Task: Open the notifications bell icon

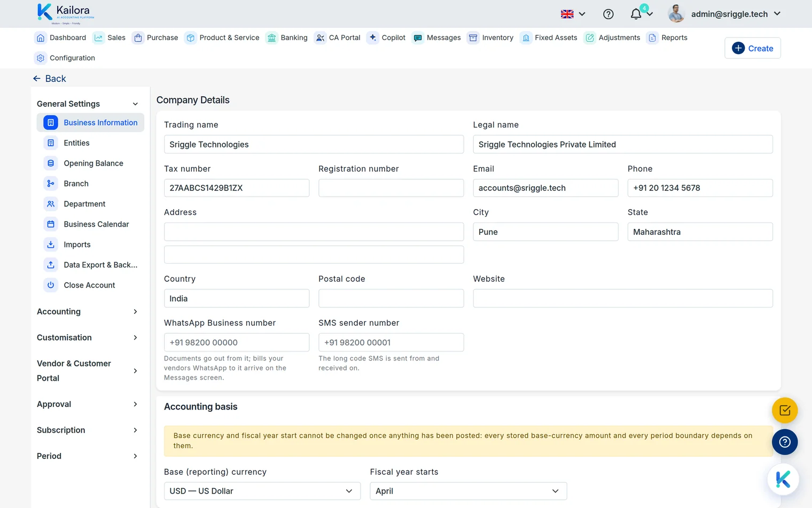Action: [x=636, y=14]
